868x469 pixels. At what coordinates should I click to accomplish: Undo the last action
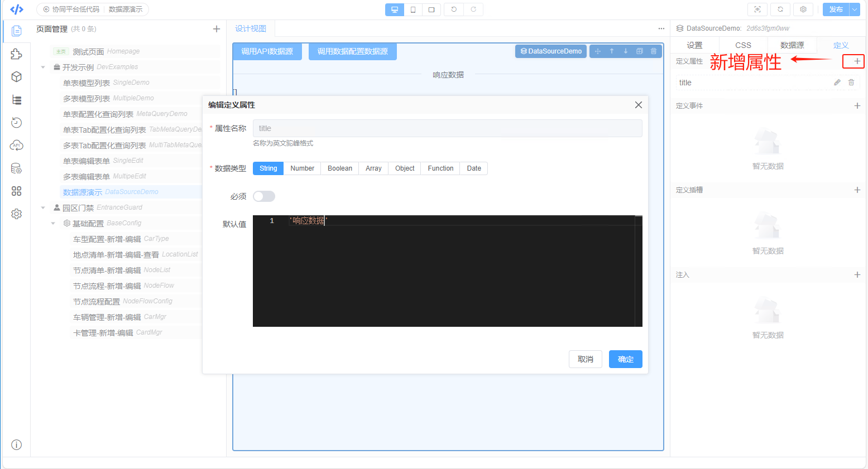454,9
